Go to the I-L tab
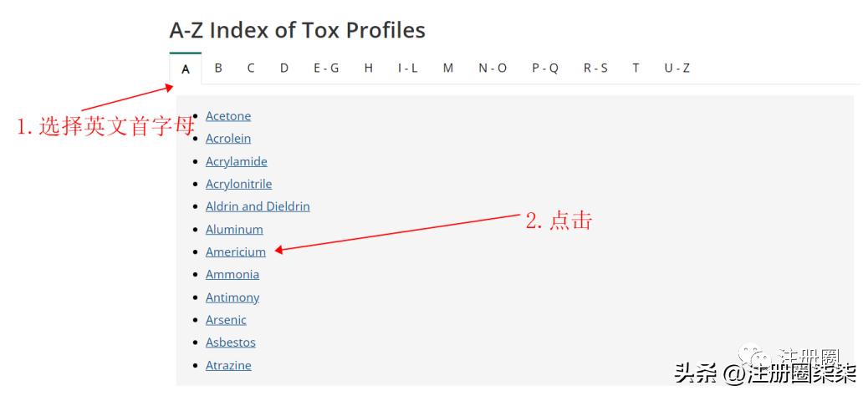Viewport: 868px width, 396px height. (408, 69)
